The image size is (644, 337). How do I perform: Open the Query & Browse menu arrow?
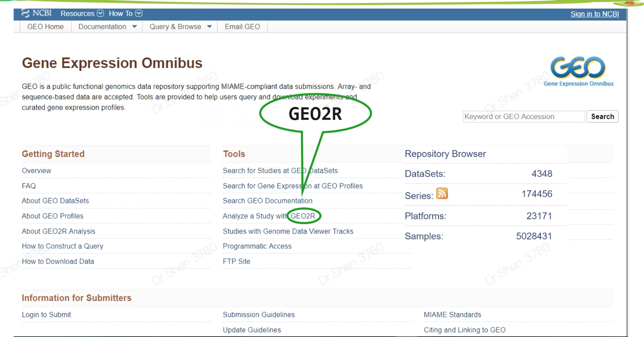tap(209, 27)
